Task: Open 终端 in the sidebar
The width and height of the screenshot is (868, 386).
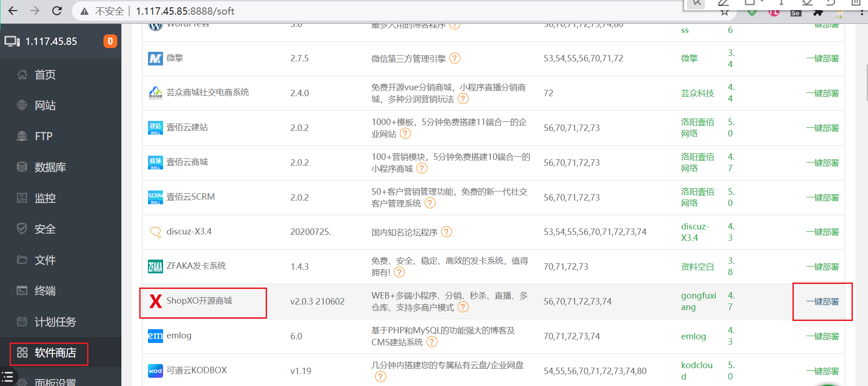Action: tap(60, 291)
